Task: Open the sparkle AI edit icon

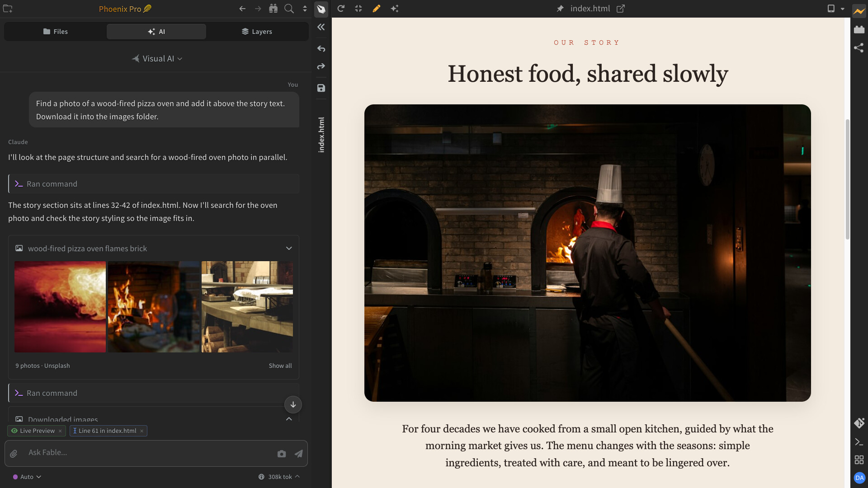Action: tap(395, 9)
